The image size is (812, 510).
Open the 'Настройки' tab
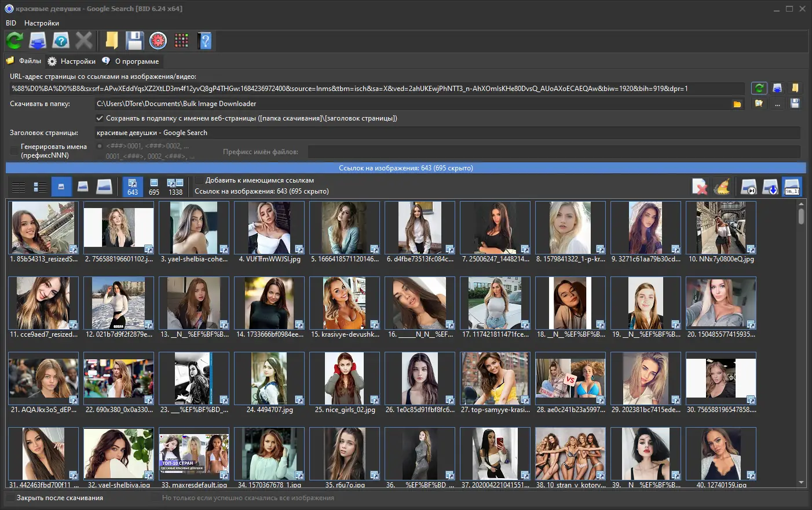(72, 61)
